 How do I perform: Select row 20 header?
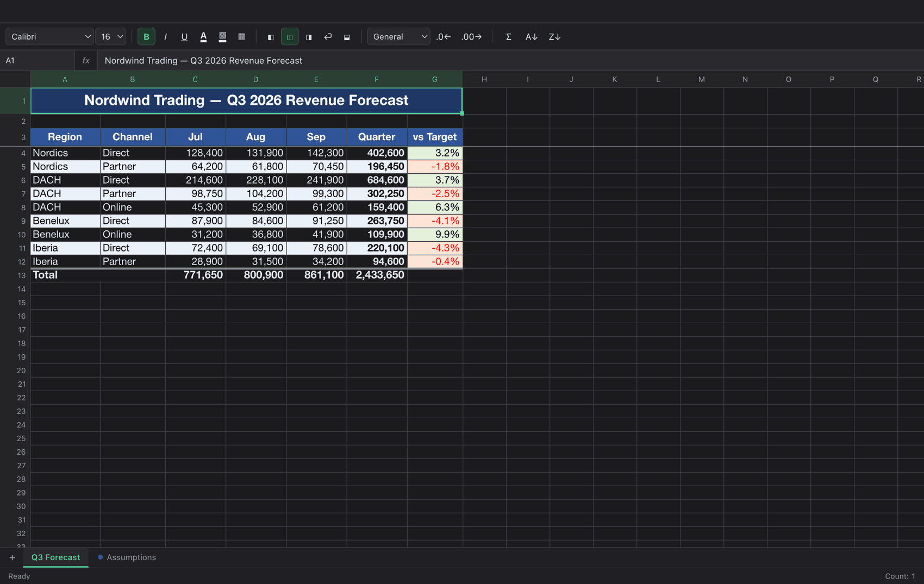click(x=15, y=371)
